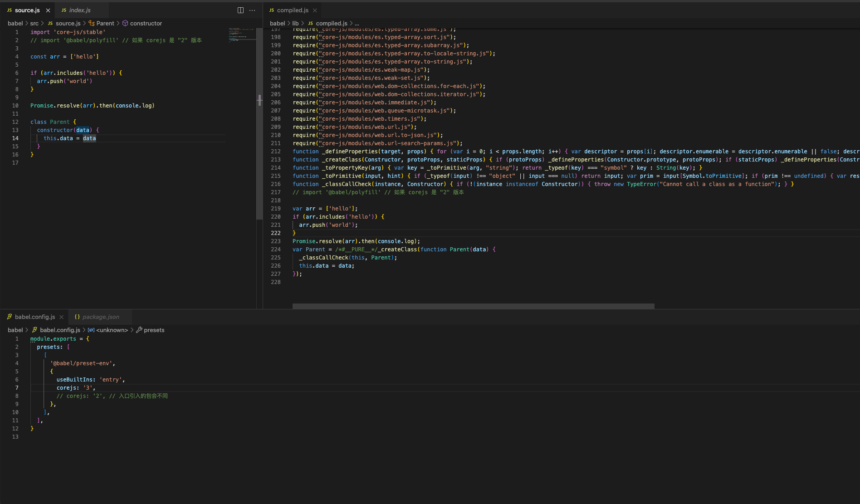
Task: Click the horizontal scrollbar under compiled.js
Action: [473, 306]
